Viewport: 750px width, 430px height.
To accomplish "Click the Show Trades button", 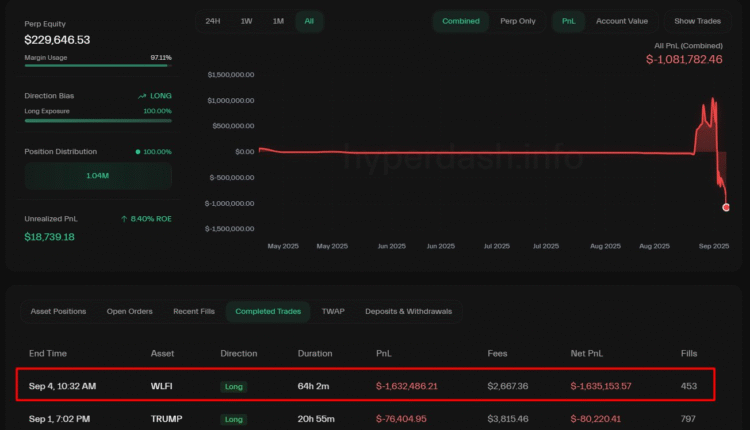I will pyautogui.click(x=697, y=21).
